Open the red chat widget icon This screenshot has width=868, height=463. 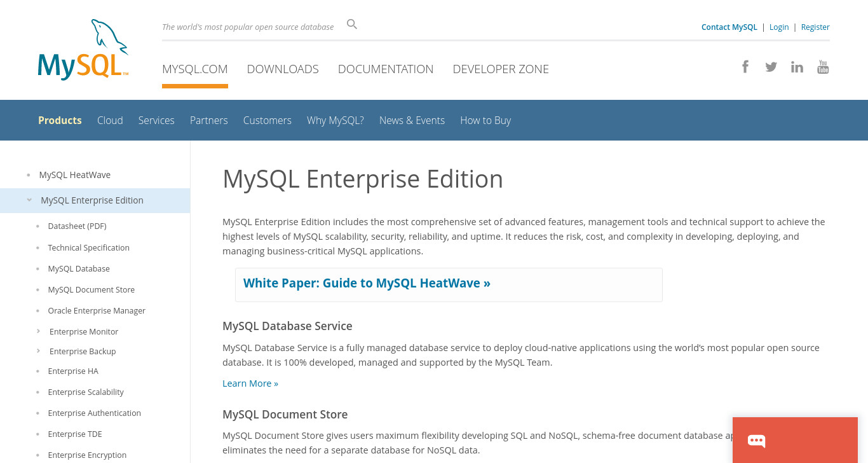pos(756,440)
